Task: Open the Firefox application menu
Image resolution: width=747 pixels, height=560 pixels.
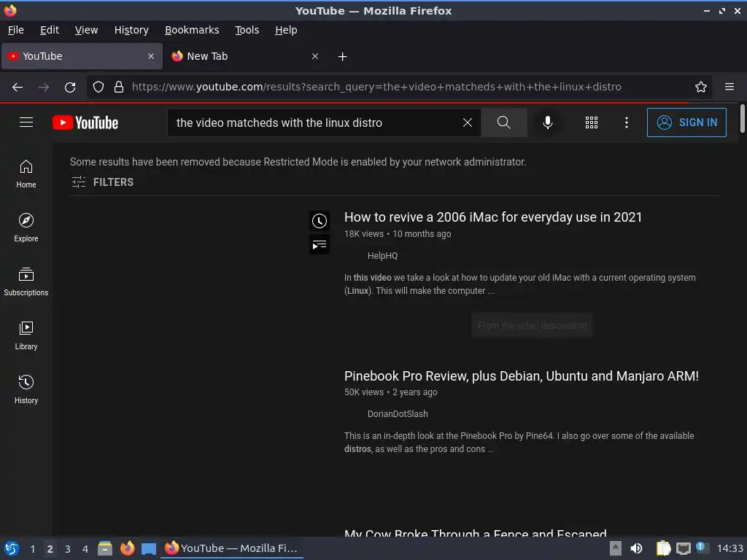Action: (729, 87)
